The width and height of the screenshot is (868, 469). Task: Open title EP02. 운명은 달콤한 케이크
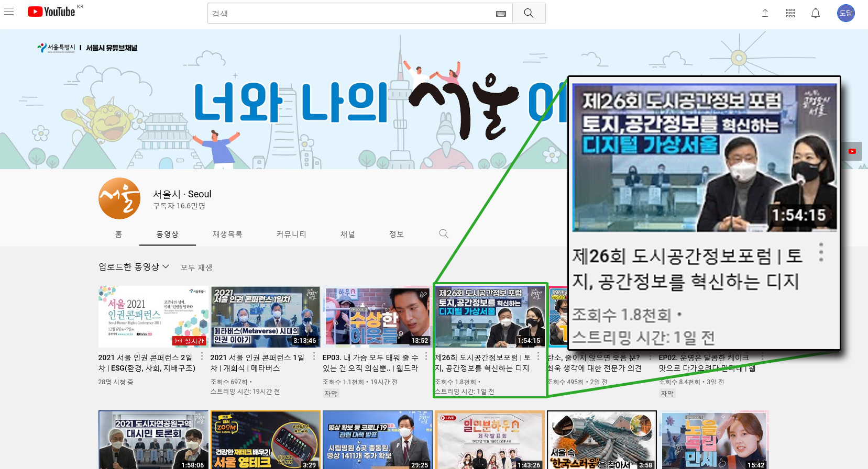pos(707,363)
